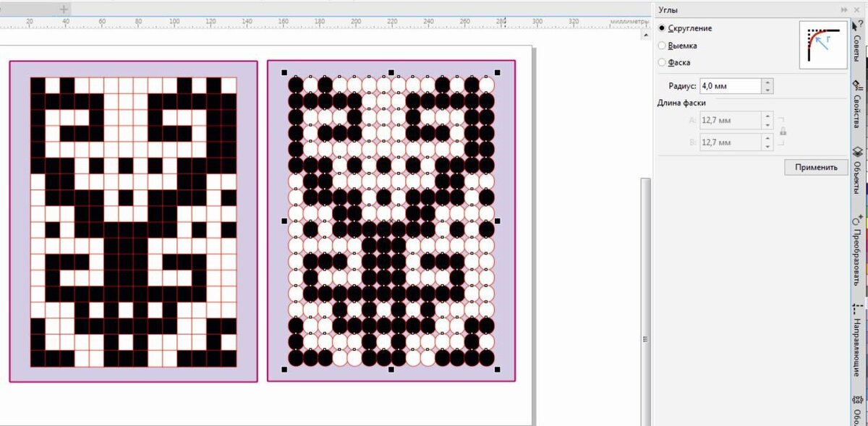
Task: Decrease the chamfer B length stepper
Action: tap(767, 147)
